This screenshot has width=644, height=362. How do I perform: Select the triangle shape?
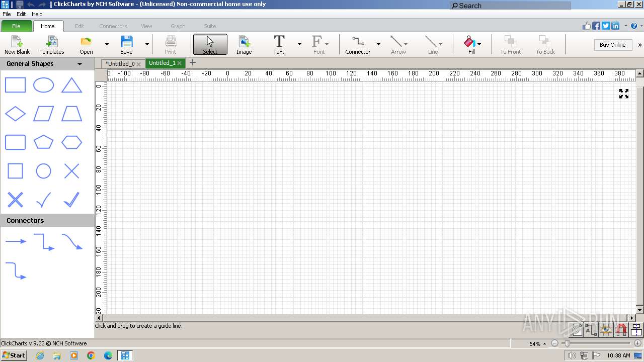[x=71, y=85]
